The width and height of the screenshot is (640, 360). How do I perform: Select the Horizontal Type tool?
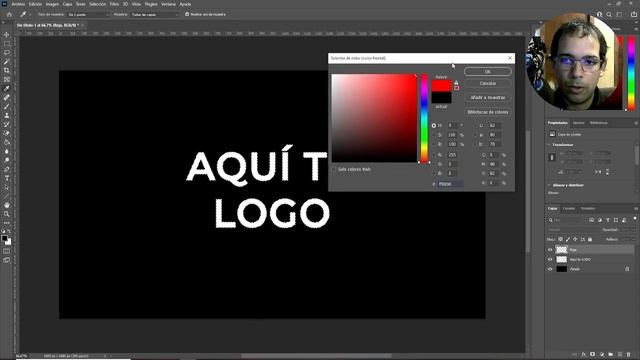pos(7,178)
